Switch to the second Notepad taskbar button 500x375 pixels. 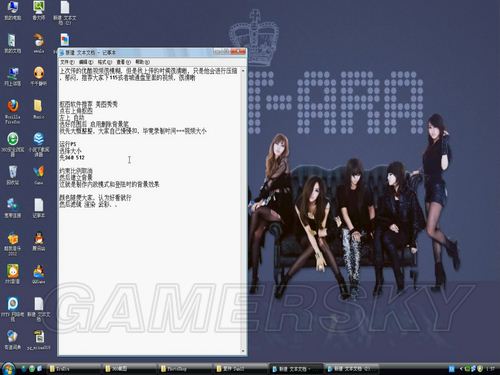[352, 369]
